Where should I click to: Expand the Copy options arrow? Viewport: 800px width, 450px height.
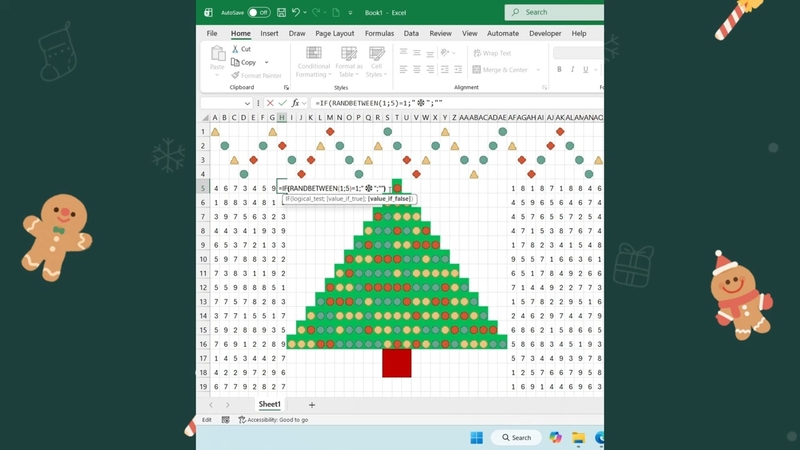266,62
